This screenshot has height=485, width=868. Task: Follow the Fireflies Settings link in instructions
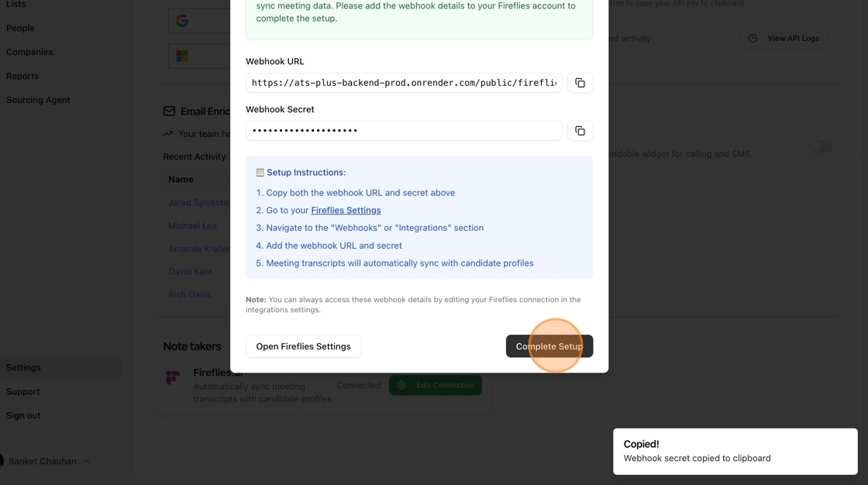pyautogui.click(x=346, y=210)
